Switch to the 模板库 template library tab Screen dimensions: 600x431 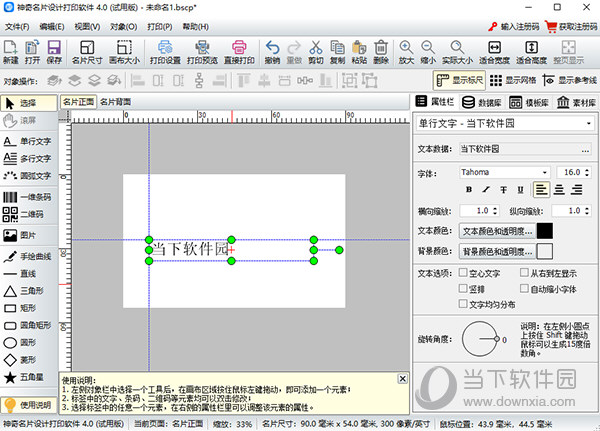click(x=529, y=102)
